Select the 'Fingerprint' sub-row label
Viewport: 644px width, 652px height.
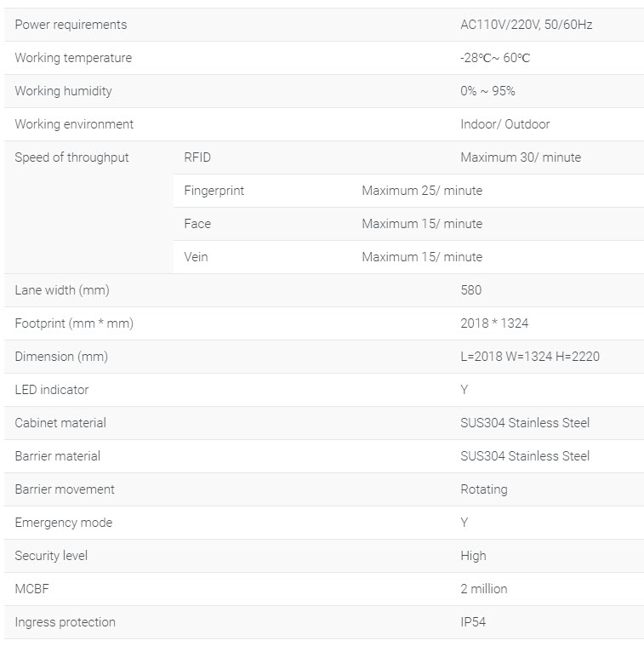pos(214,191)
